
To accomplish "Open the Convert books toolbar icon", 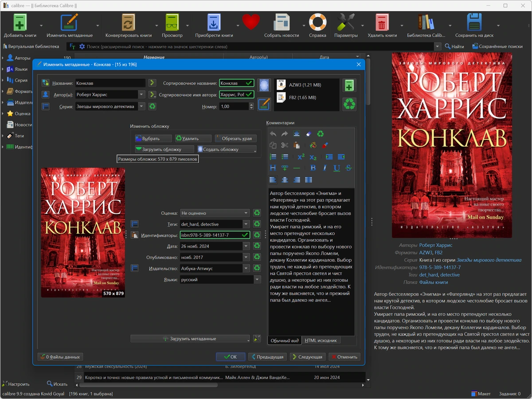I will (x=128, y=22).
